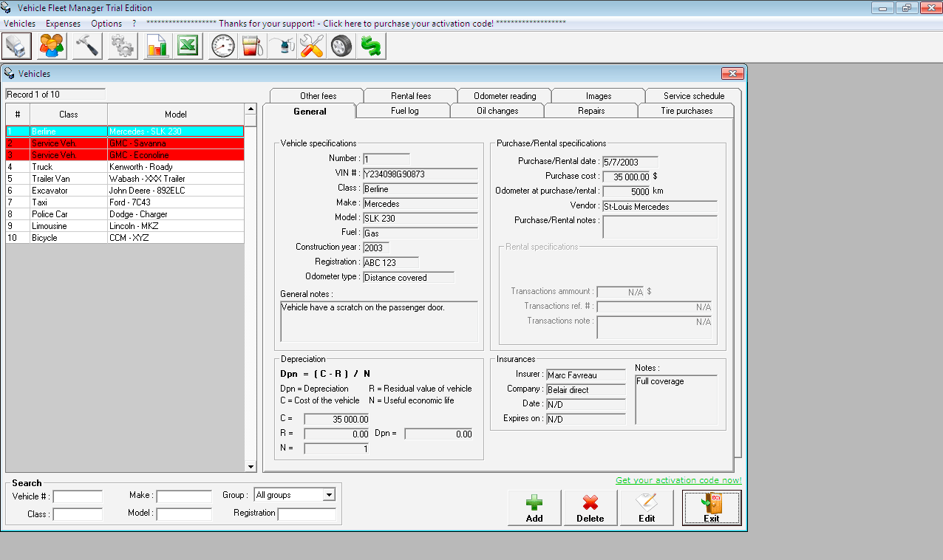Open tire purchases via the tire icon
The width and height of the screenshot is (943, 560).
pos(341,46)
